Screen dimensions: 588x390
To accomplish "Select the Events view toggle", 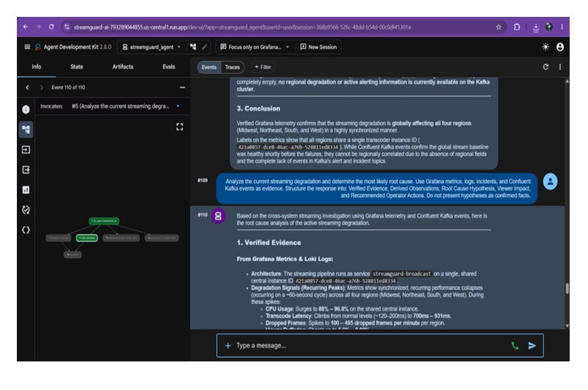I will coord(209,67).
